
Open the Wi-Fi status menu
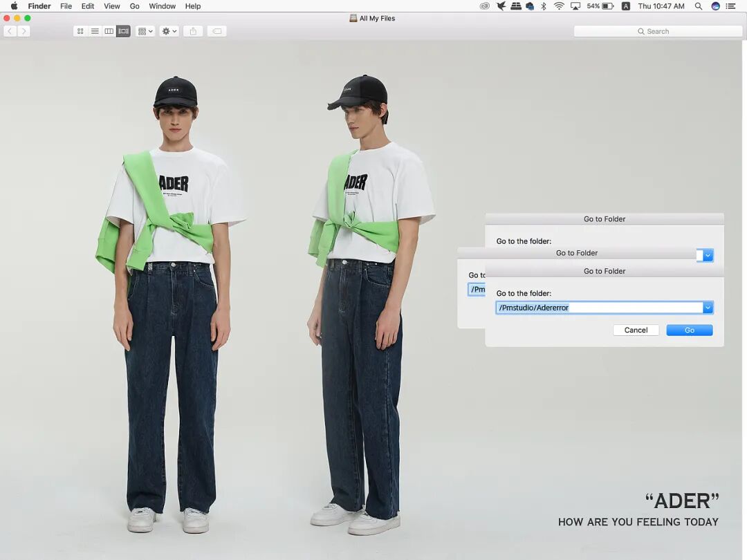point(560,6)
